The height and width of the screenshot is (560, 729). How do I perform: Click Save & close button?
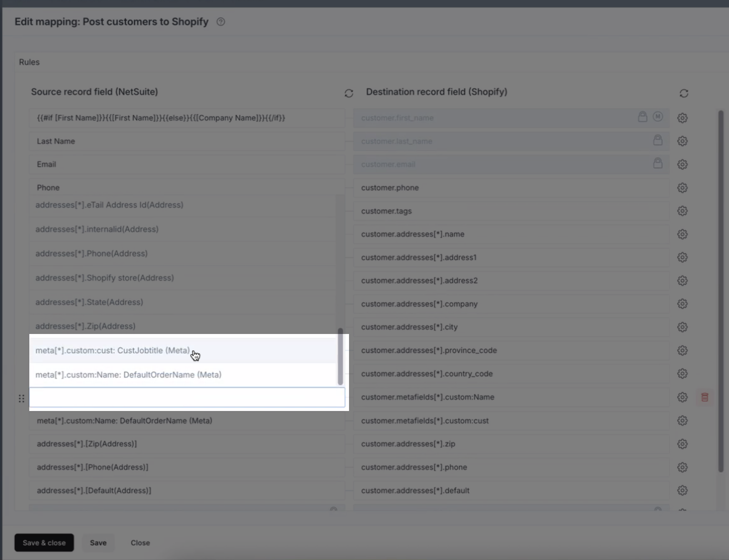(x=44, y=543)
